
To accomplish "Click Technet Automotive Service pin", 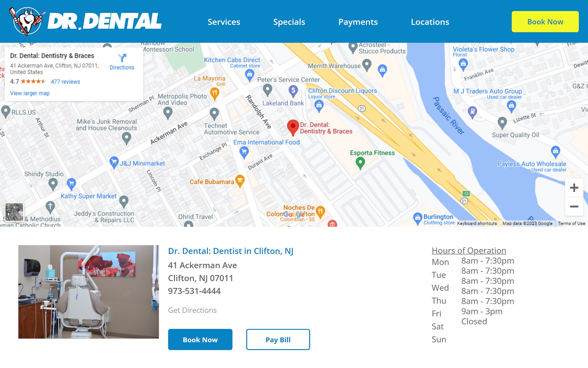I will click(214, 114).
